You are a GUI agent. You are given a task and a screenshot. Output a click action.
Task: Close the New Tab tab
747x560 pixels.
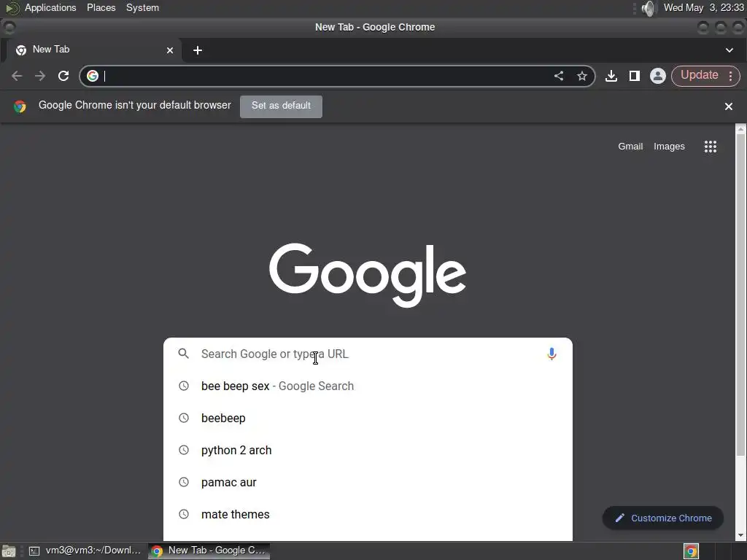(170, 50)
